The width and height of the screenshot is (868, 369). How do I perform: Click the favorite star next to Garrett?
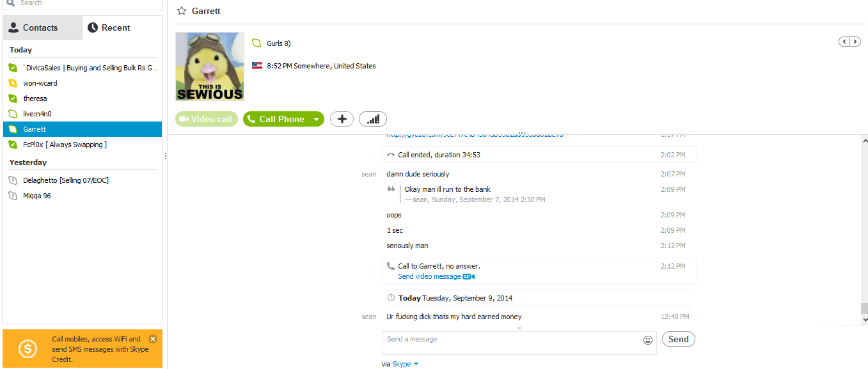182,11
